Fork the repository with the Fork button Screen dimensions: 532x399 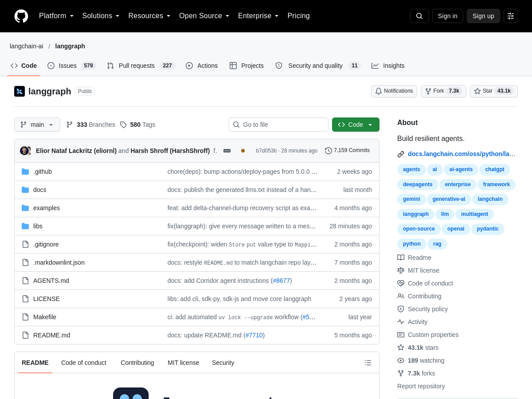443,91
